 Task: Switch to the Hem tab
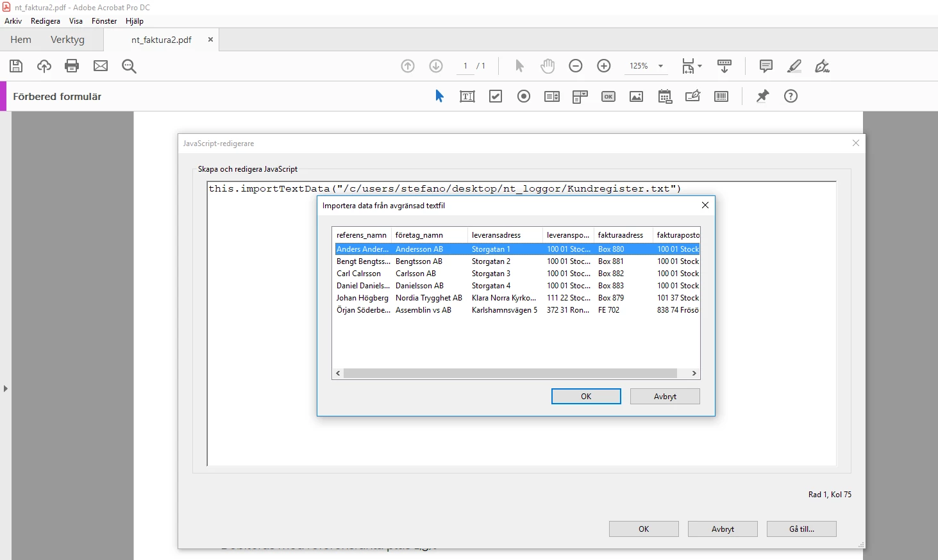click(21, 40)
